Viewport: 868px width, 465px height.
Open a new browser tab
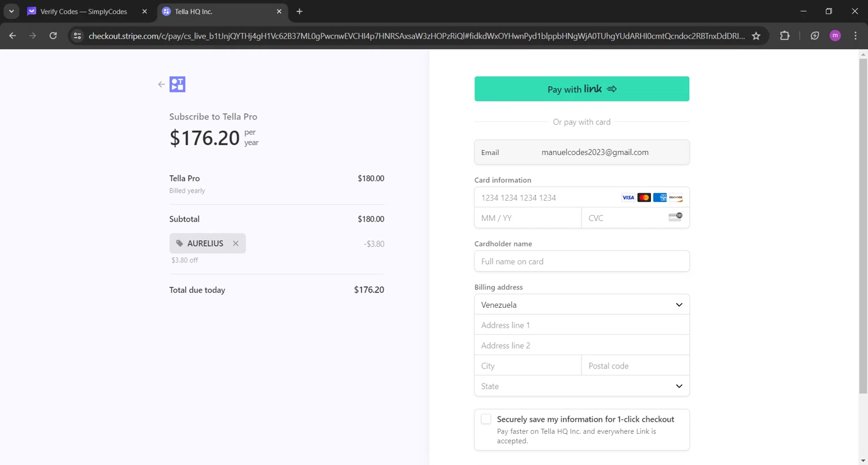pyautogui.click(x=299, y=12)
